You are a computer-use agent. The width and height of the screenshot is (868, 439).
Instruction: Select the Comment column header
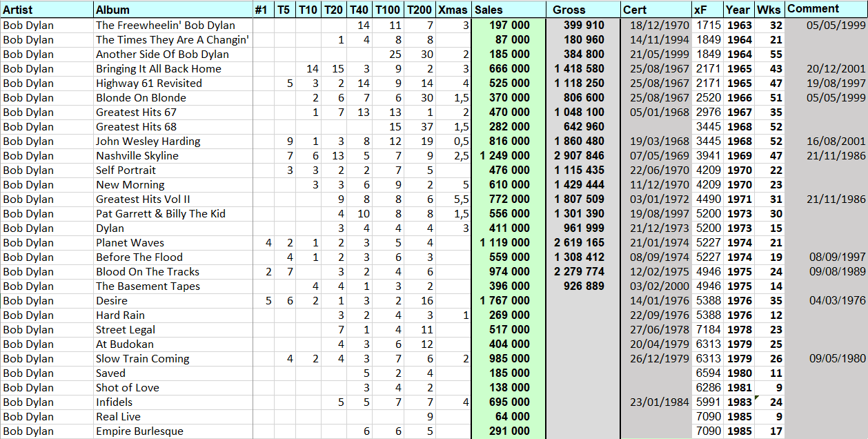827,10
